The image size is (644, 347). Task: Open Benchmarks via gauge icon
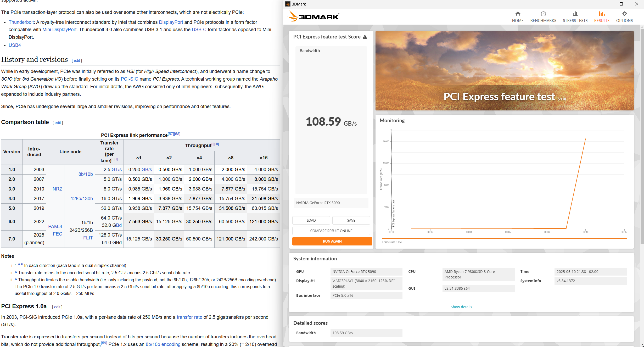coord(543,14)
